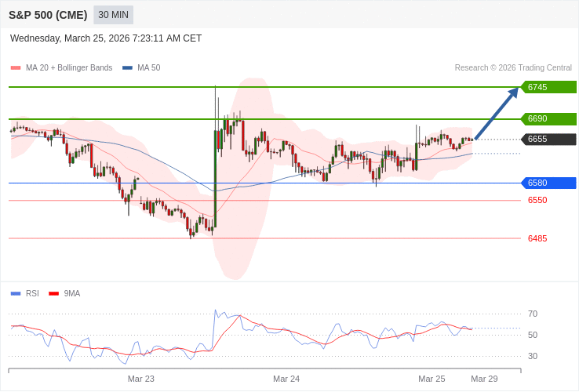
Task: Click the green 6745 target price tag
Action: coord(548,87)
